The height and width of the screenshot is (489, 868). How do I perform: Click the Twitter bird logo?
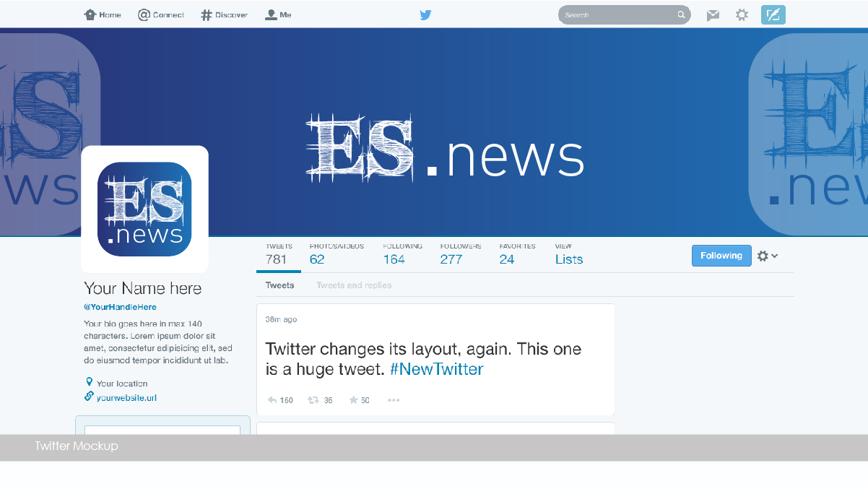[x=425, y=14]
